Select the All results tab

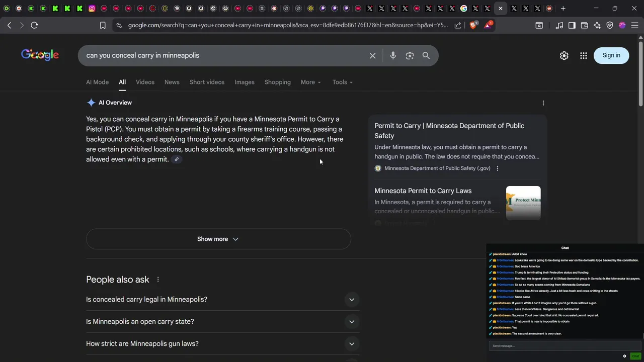122,82
